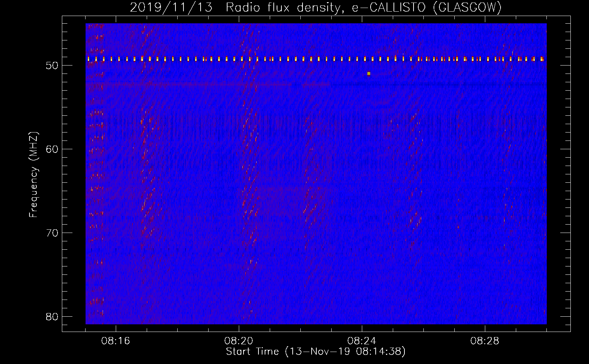Image resolution: width=589 pixels, height=364 pixels.
Task: Click the 80 frequency tick label
Action: 52,317
